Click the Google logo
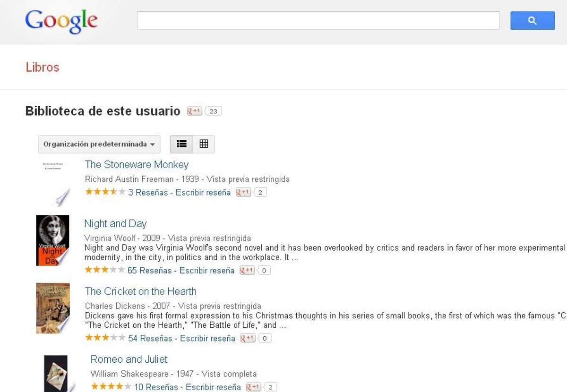Viewport: 567px width, 392px height. point(61,21)
